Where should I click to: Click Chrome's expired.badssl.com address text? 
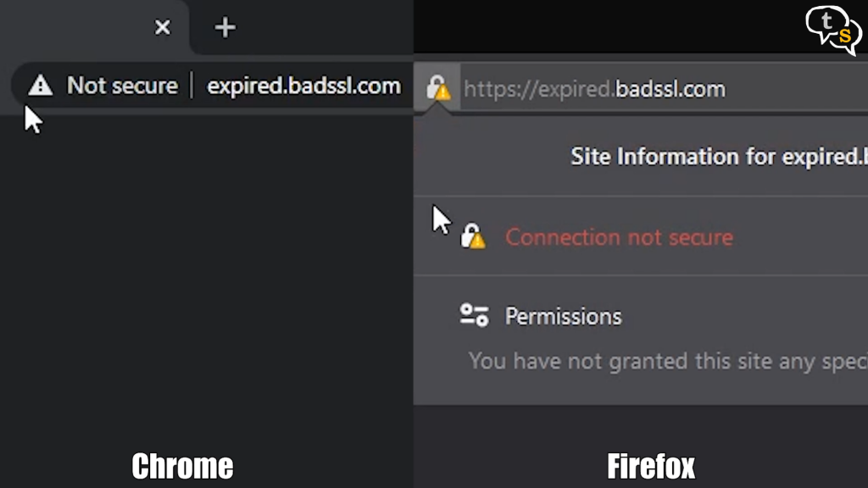click(x=303, y=86)
